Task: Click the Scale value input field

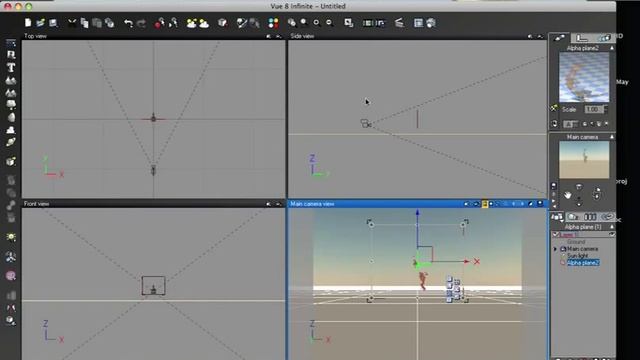Action: coord(593,109)
